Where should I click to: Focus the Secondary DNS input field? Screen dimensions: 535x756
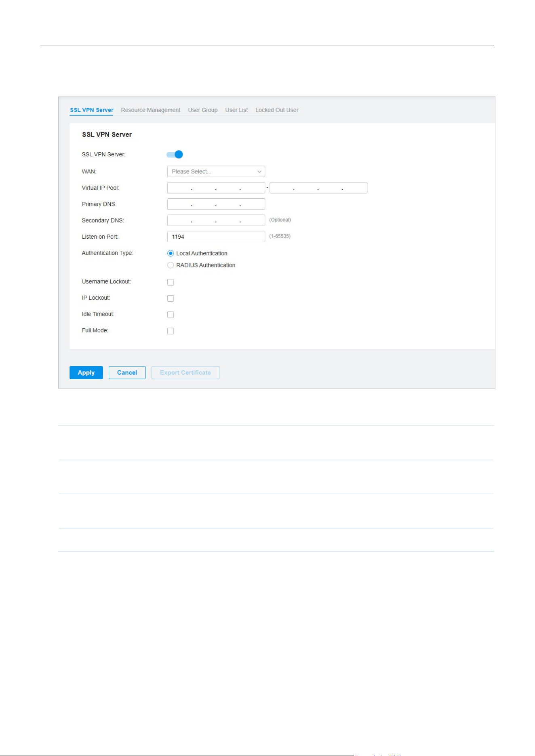click(216, 220)
